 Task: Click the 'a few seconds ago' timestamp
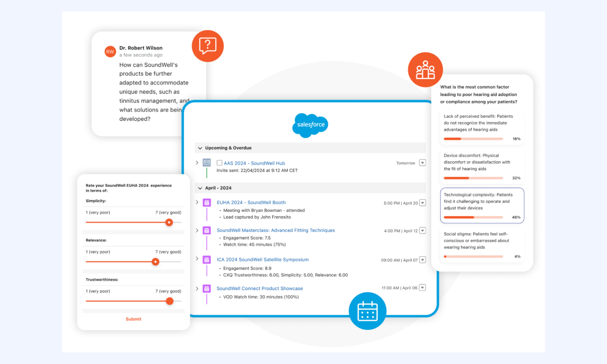pyautogui.click(x=141, y=55)
